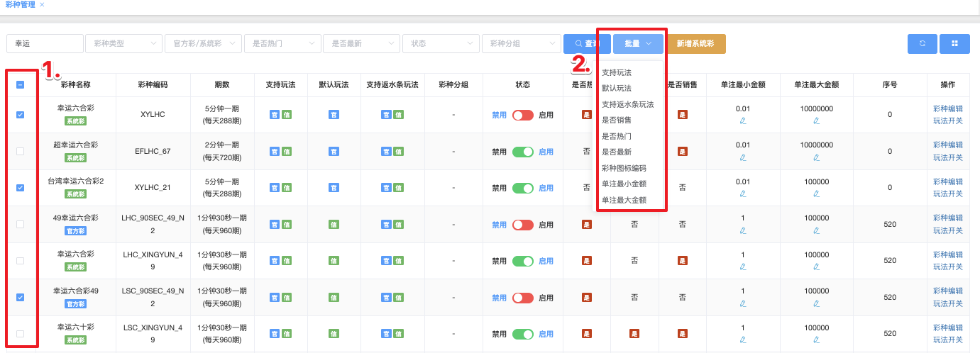Viewport: 980px width, 353px height.
Task: Click edit pencil under max amount for 幸运六十彩
Action: (x=816, y=340)
